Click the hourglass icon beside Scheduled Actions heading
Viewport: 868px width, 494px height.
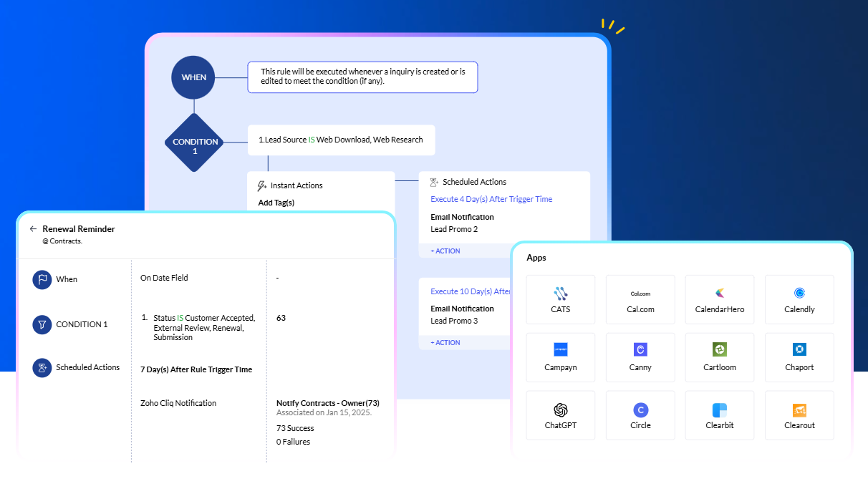(x=434, y=182)
